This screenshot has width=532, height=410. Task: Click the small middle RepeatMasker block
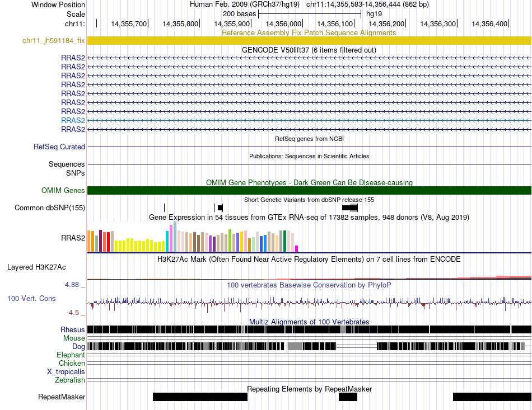348,397
